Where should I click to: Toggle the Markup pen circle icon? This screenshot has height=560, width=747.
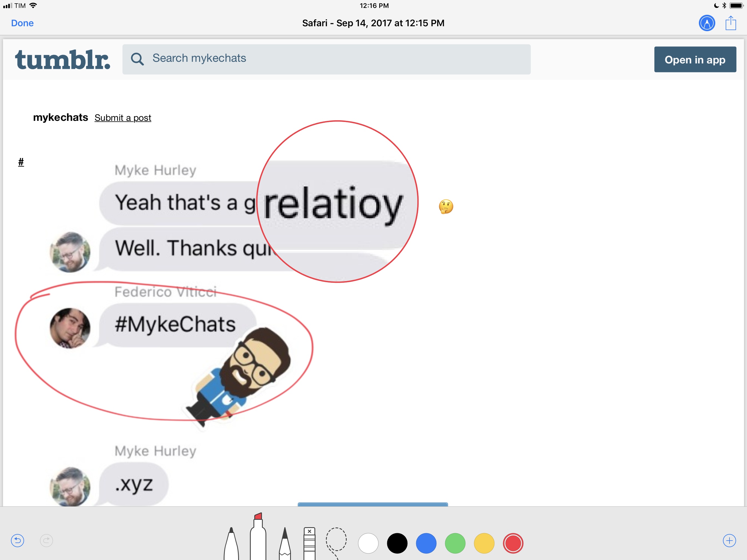(707, 23)
